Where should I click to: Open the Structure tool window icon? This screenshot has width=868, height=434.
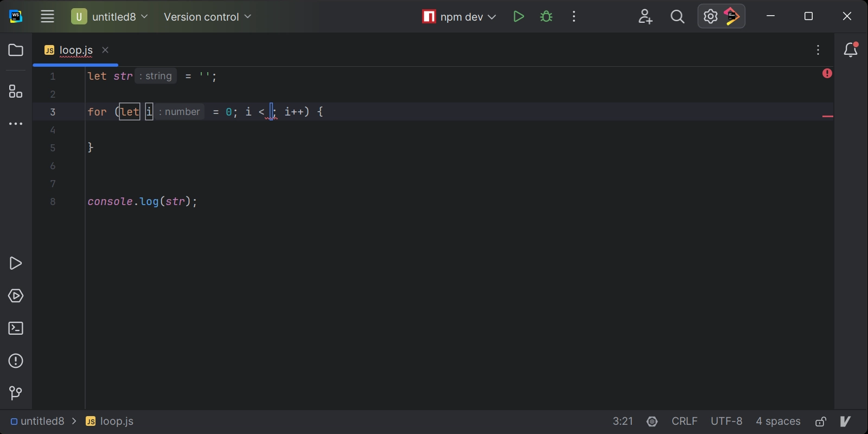[x=16, y=91]
